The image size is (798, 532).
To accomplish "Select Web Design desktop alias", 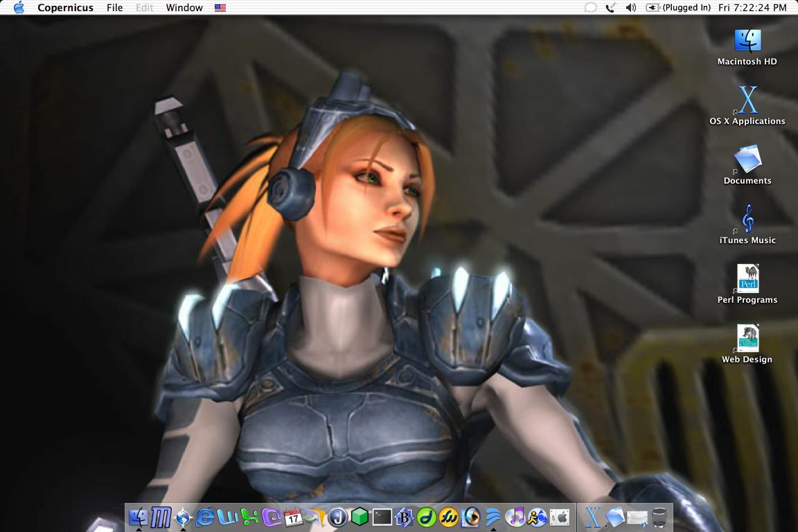I will 747,344.
